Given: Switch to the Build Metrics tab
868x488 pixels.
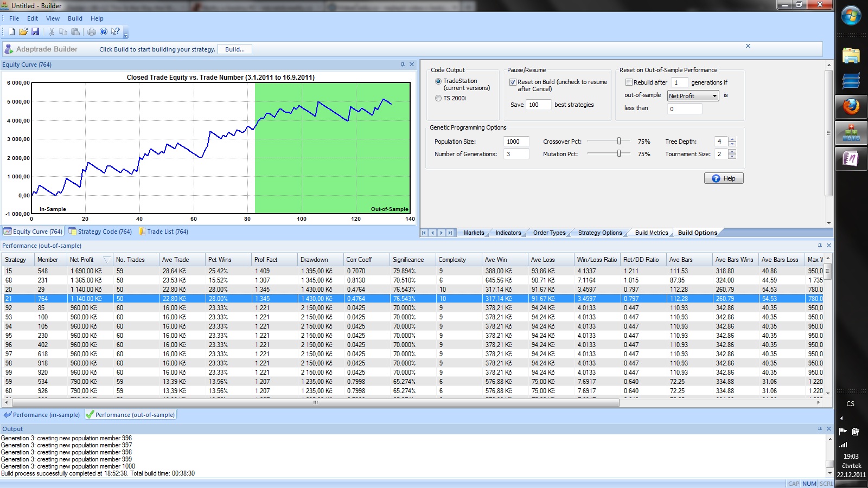Looking at the screenshot, I should [651, 233].
